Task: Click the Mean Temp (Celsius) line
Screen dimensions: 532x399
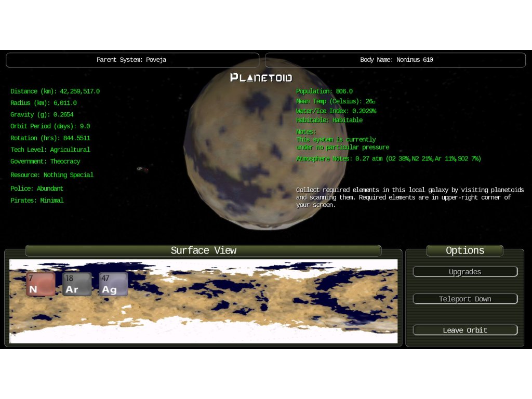Action: tap(336, 101)
